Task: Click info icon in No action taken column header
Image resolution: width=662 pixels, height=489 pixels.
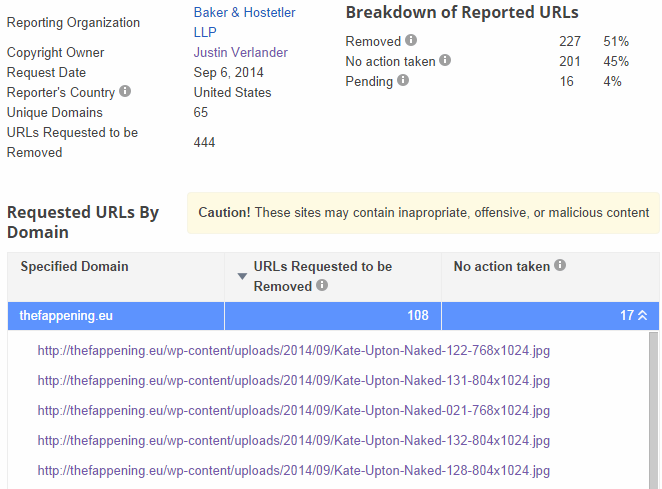Action: click(560, 266)
